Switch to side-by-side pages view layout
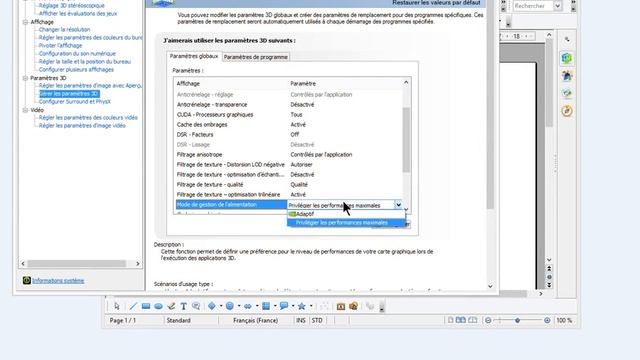 [461, 320]
